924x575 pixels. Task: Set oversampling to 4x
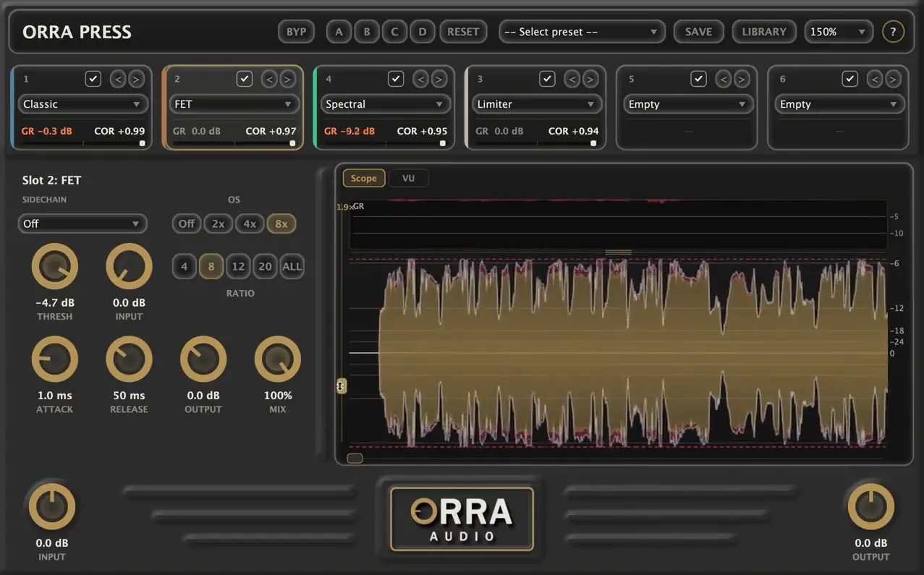click(x=250, y=223)
